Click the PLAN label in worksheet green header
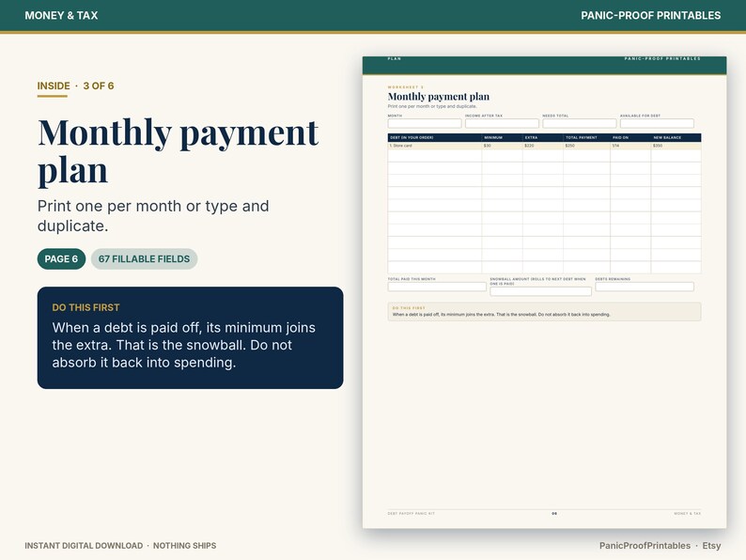The width and height of the screenshot is (746, 560). tap(395, 58)
